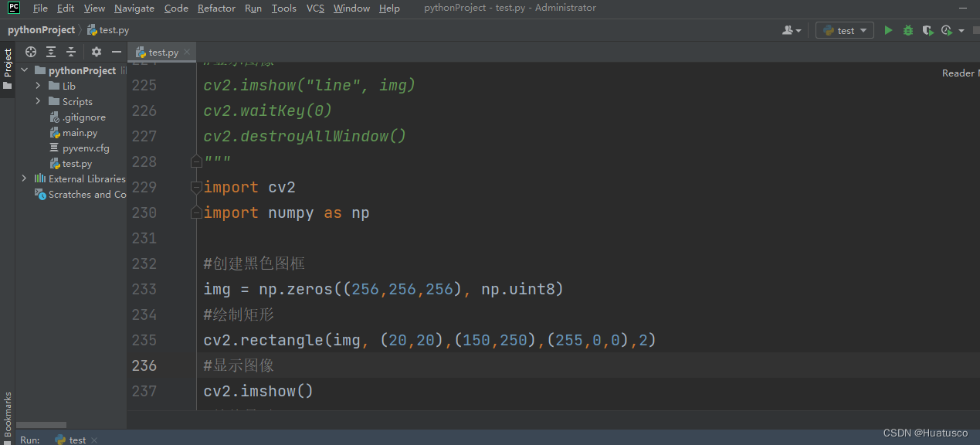Expand the Lib folder in the project tree
Image resolution: width=980 pixels, height=445 pixels.
37,86
